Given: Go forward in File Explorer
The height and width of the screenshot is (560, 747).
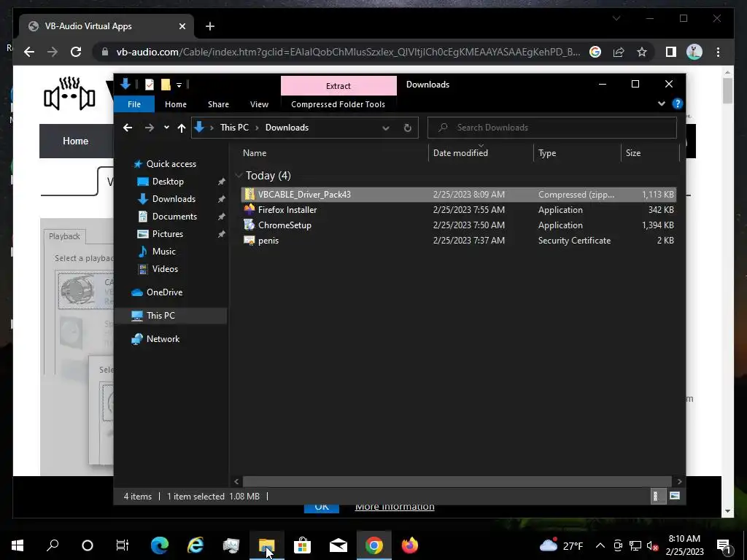Looking at the screenshot, I should click(x=149, y=128).
